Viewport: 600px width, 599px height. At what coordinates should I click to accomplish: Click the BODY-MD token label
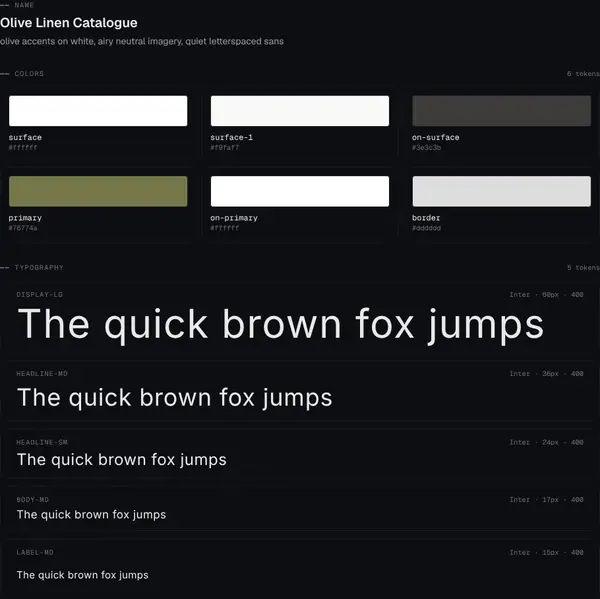click(33, 500)
